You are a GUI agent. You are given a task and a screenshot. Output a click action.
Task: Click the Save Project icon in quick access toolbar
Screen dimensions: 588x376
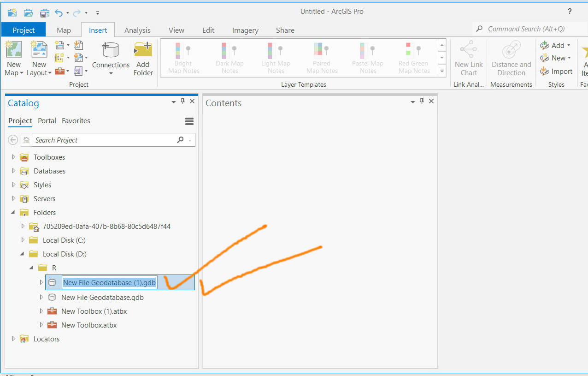(44, 12)
